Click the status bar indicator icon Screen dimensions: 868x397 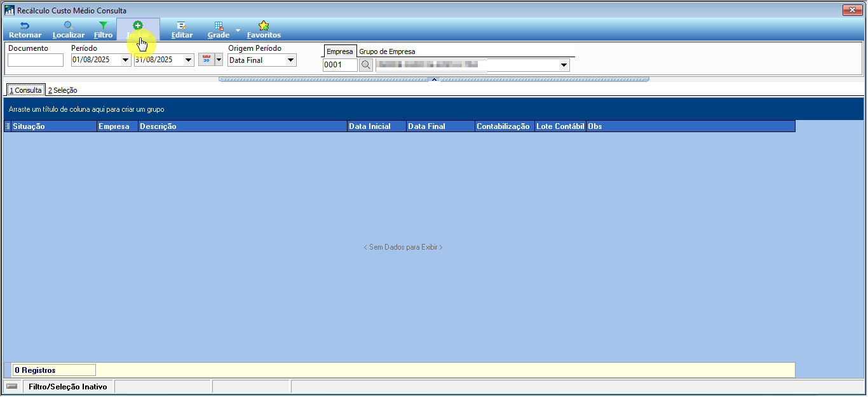coord(12,386)
